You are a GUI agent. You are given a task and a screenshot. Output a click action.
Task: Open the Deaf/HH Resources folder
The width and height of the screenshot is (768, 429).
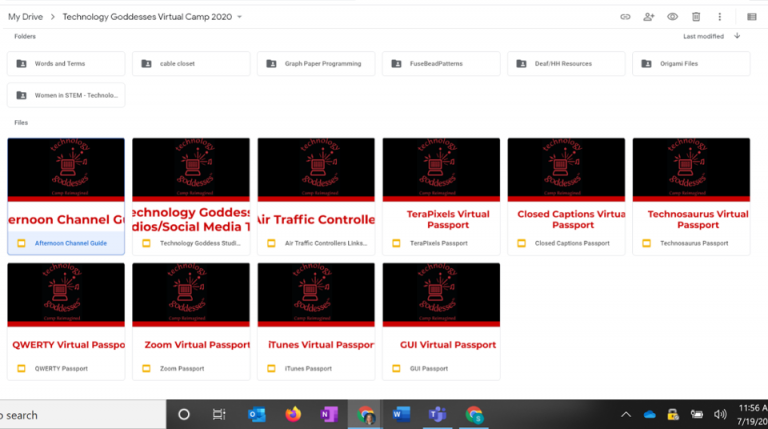click(566, 64)
